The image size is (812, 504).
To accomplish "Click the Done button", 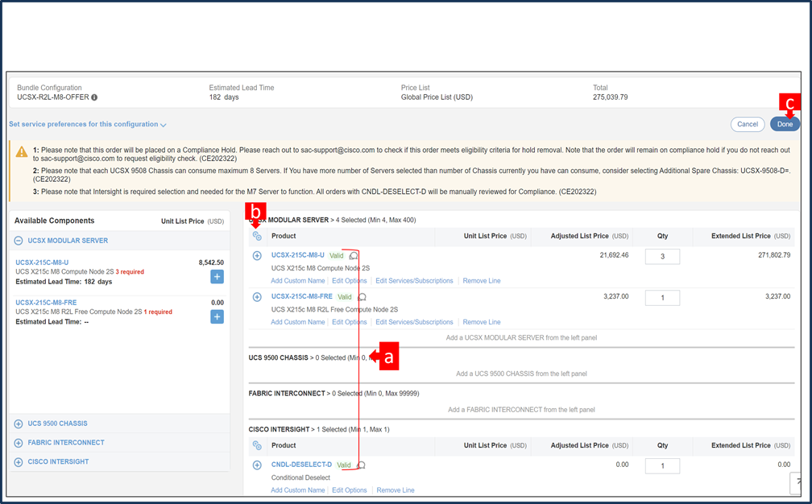I will [x=785, y=124].
